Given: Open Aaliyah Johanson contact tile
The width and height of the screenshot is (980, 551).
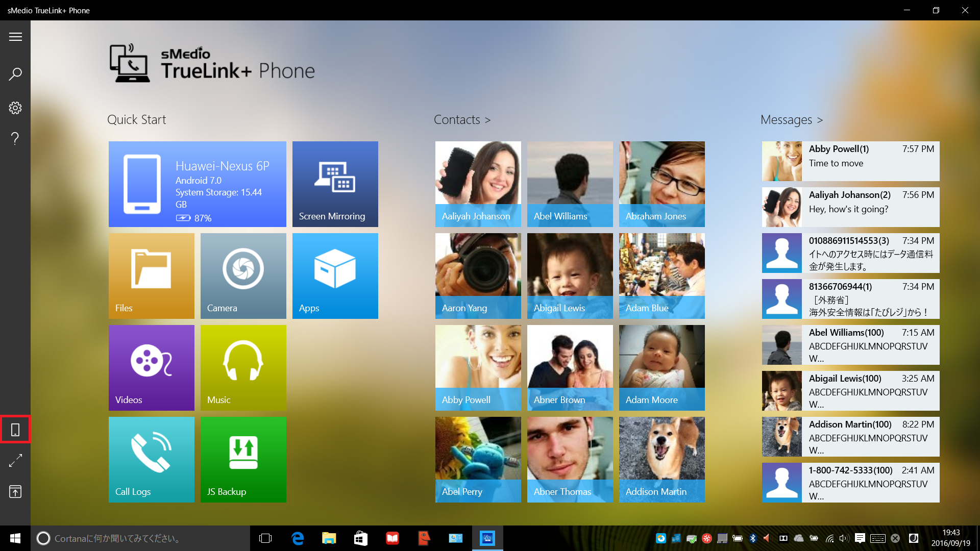Looking at the screenshot, I should coord(478,184).
